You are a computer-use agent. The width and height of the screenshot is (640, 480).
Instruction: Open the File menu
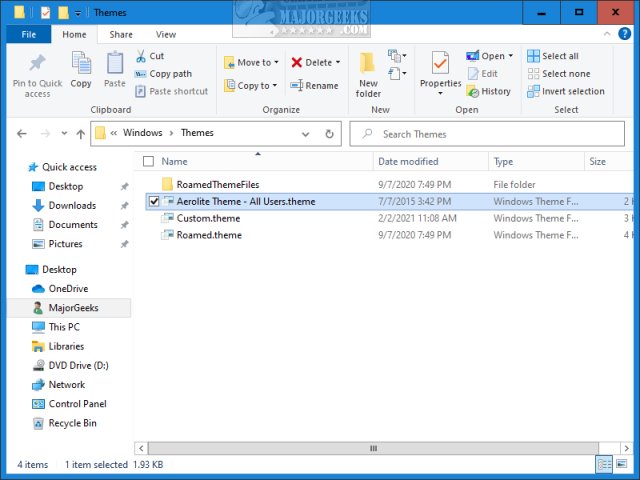click(x=29, y=34)
